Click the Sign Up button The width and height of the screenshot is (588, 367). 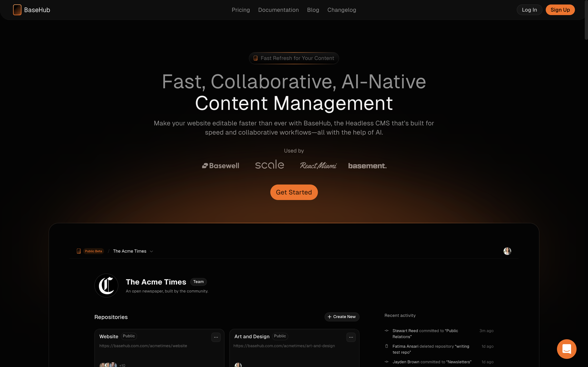click(x=560, y=10)
